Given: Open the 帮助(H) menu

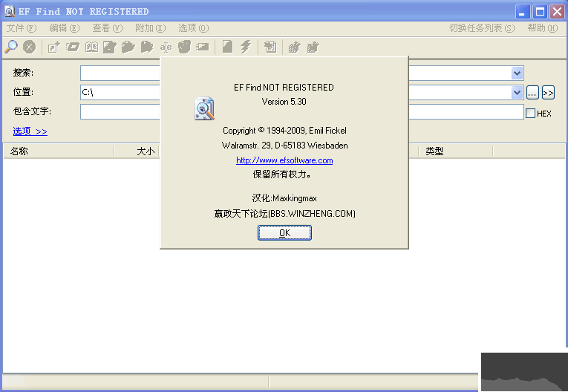Looking at the screenshot, I should point(543,28).
